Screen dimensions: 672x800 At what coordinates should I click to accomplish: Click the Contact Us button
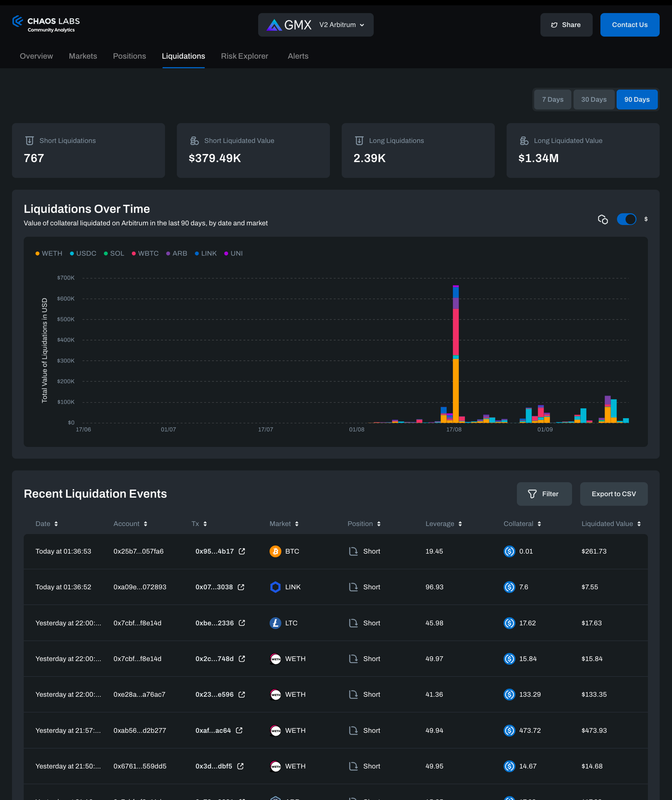[629, 25]
